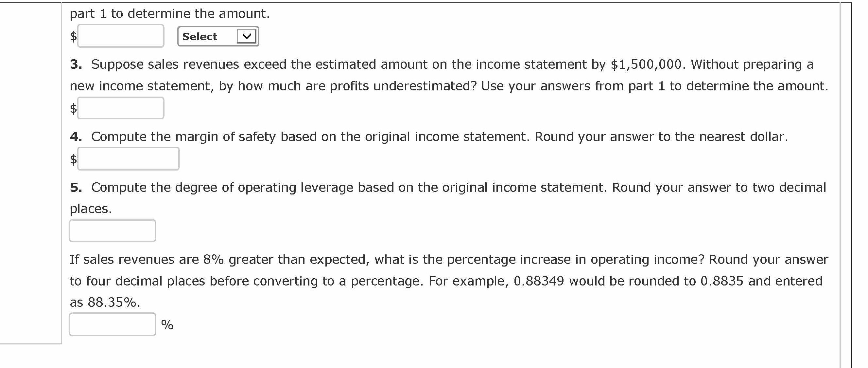This screenshot has height=368, width=868.
Task: Click the bold question number 3
Action: 76,64
